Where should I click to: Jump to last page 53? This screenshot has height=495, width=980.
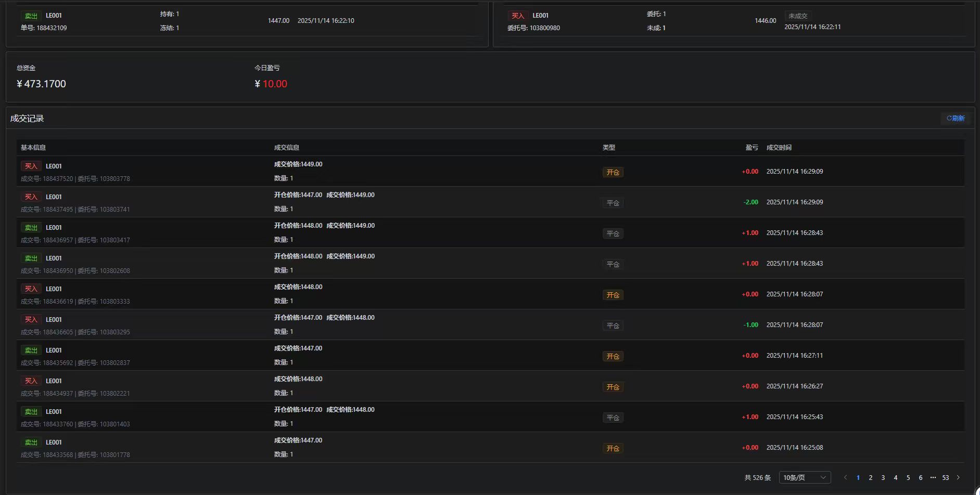click(x=945, y=477)
